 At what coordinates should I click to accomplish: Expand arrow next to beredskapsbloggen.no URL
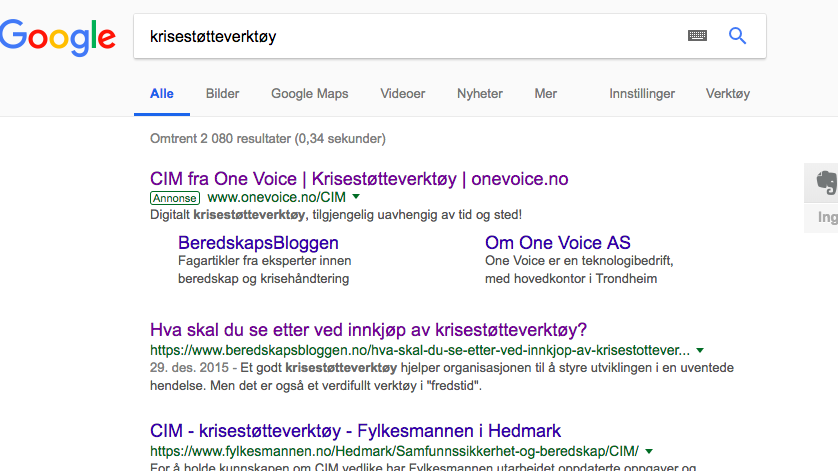point(700,350)
